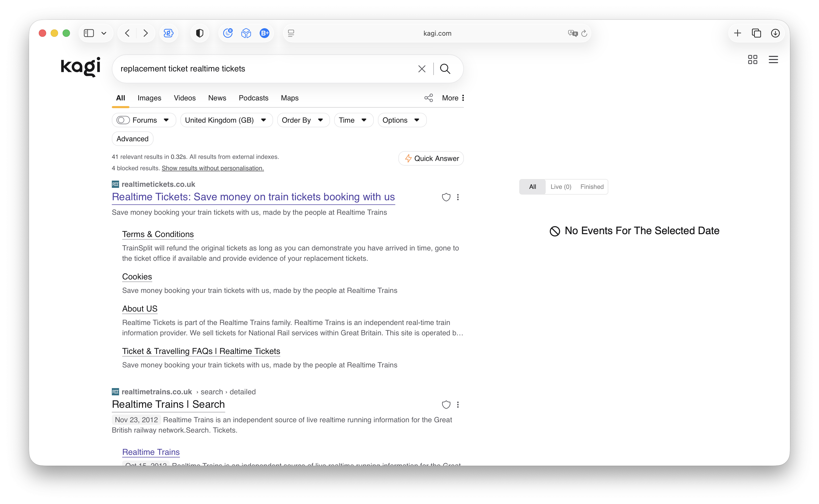Click the blue B+ extension icon

(265, 33)
